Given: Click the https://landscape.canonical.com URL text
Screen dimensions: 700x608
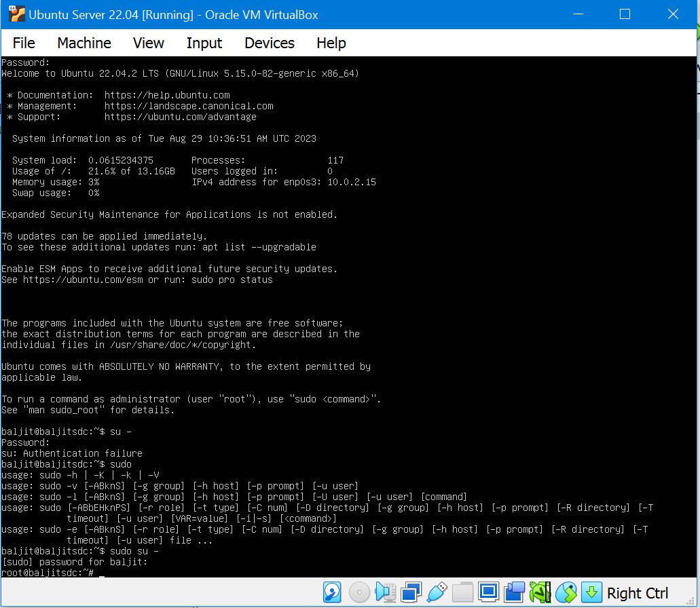Looking at the screenshot, I should pyautogui.click(x=189, y=106).
